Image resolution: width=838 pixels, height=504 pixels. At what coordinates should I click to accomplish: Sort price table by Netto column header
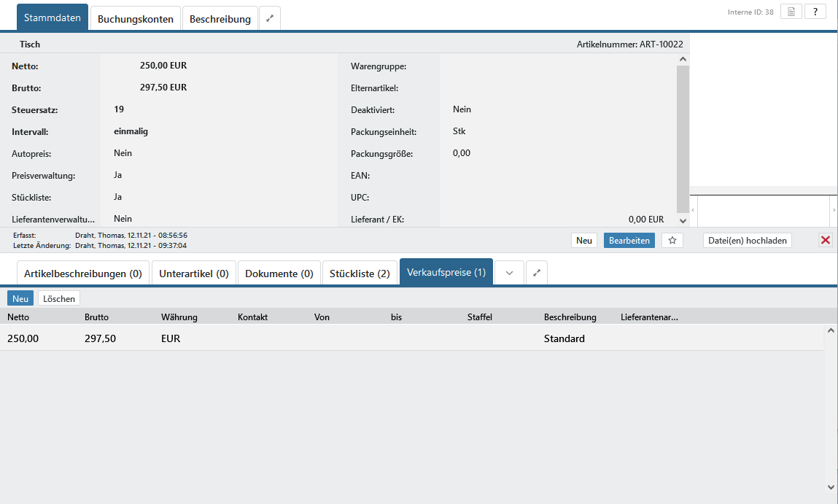18,317
